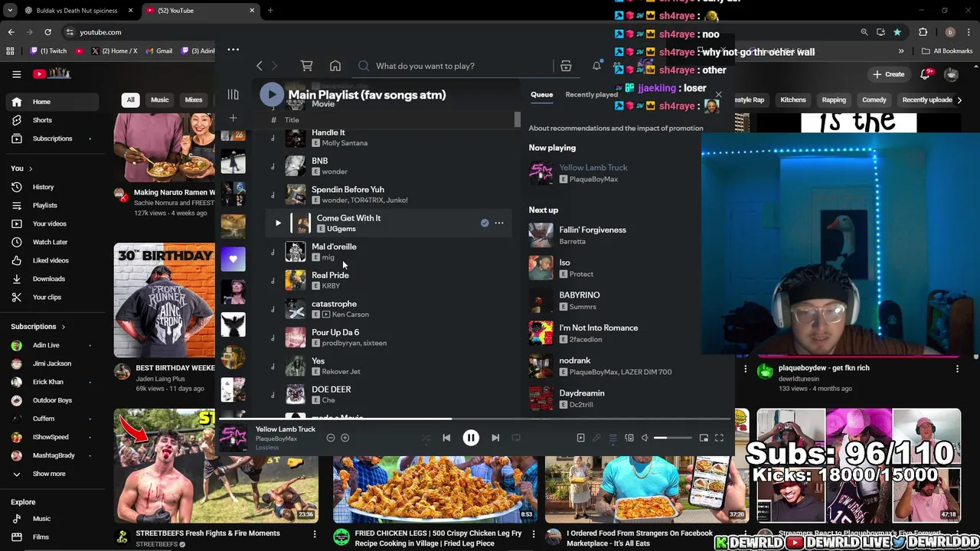Collapse Your Library icon in Spotify sidebar
The width and height of the screenshot is (980, 551).
click(233, 94)
